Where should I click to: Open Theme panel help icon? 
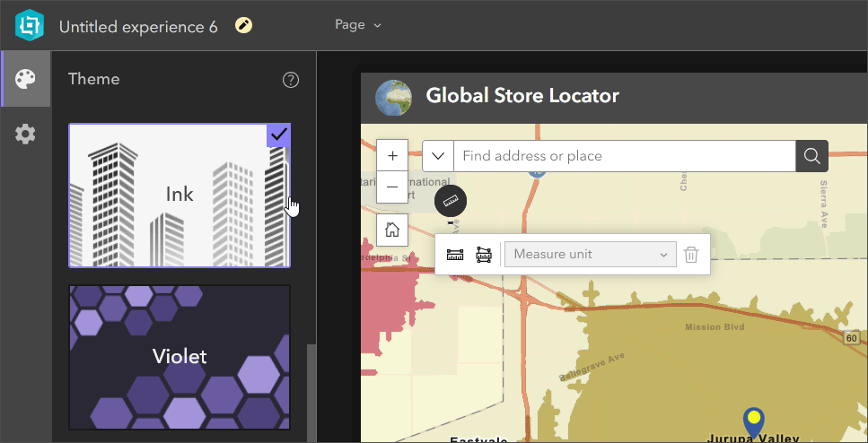(x=291, y=80)
